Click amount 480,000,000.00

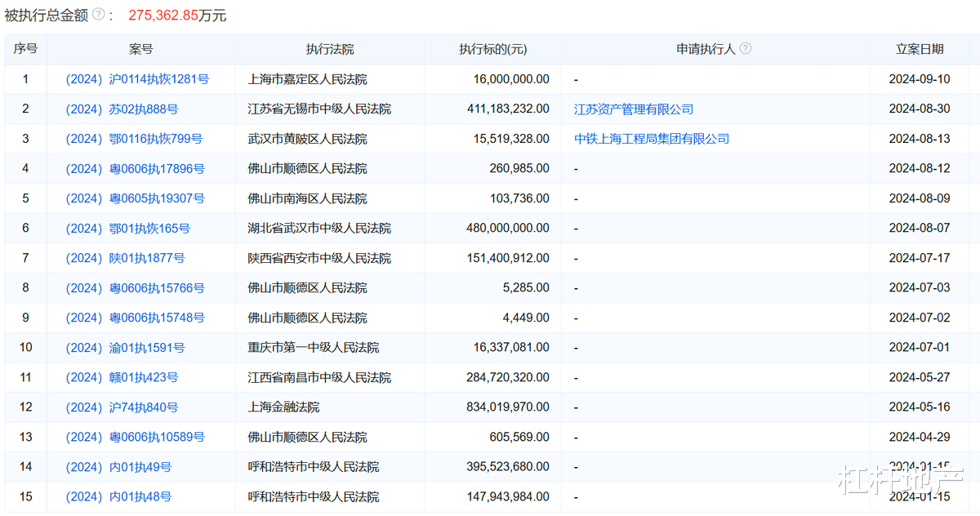click(508, 229)
